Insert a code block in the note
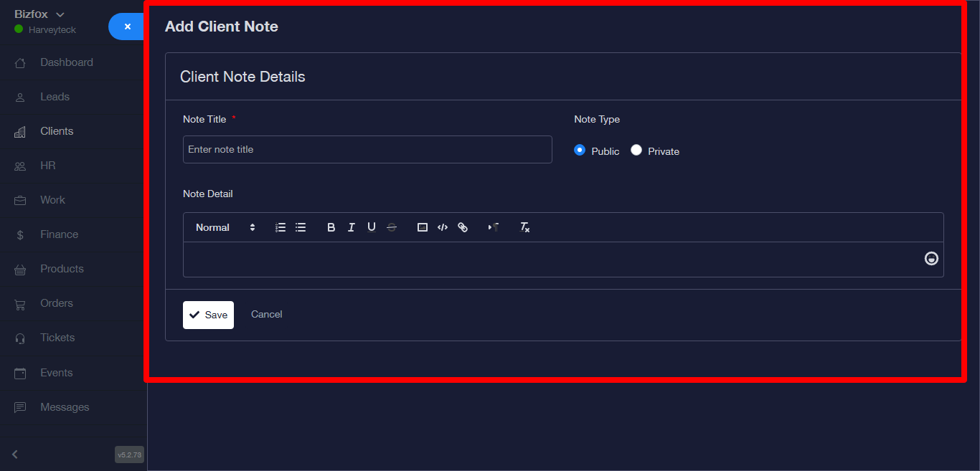This screenshot has width=980, height=471. point(443,227)
